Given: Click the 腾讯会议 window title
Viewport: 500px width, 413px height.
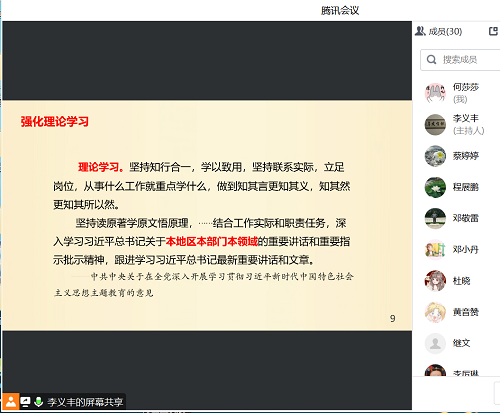Looking at the screenshot, I should point(340,11).
